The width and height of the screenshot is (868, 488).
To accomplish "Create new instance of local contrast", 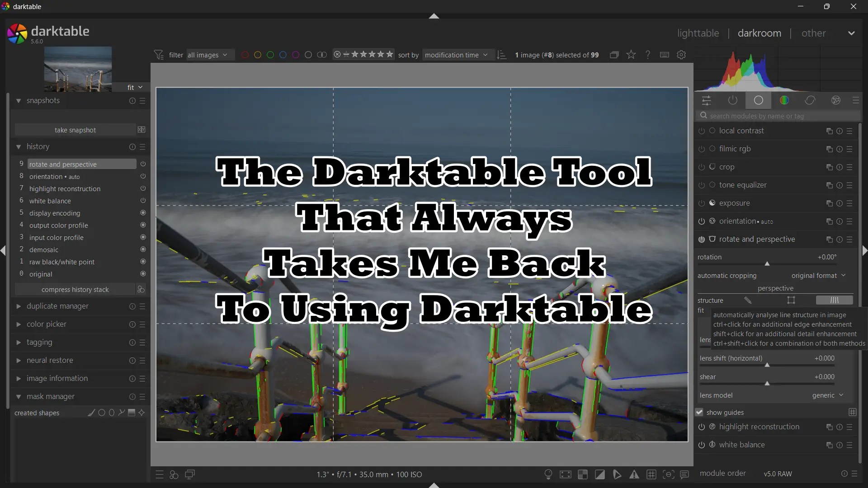I will 829,131.
